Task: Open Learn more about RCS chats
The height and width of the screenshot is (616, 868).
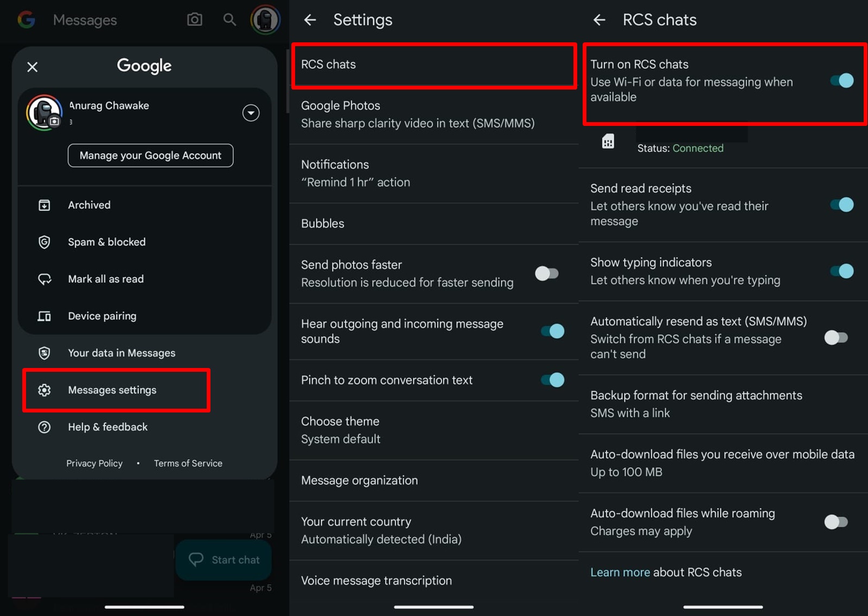Action: tap(620, 572)
